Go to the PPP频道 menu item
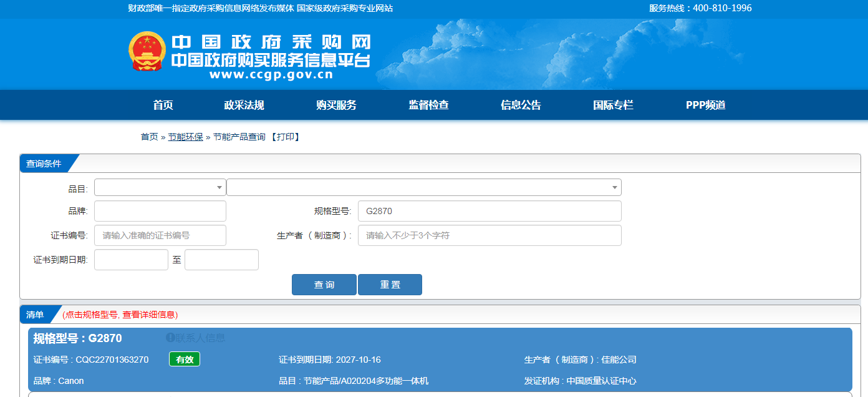868x397 pixels. pyautogui.click(x=705, y=105)
